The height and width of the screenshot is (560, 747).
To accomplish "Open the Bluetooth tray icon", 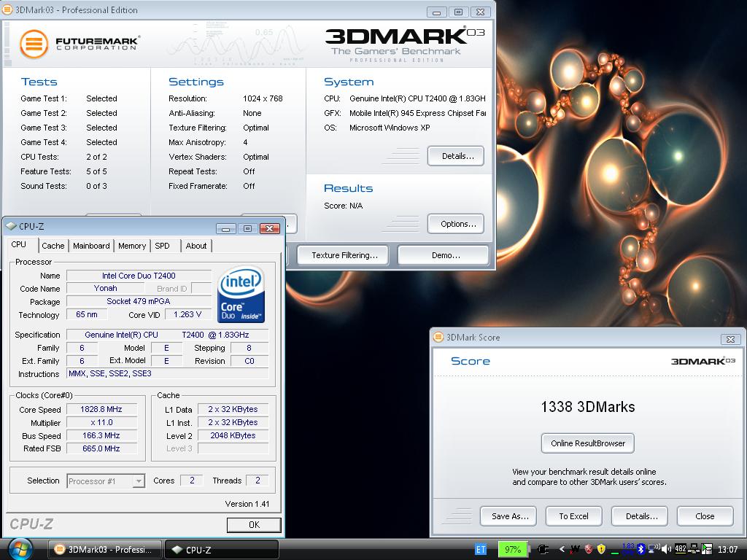I will tap(641, 550).
